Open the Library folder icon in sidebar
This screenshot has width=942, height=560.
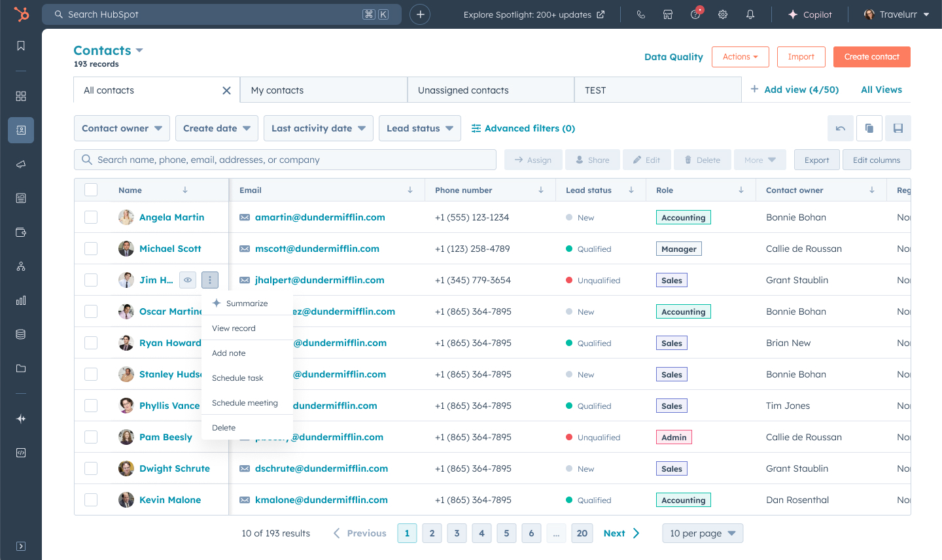[21, 368]
